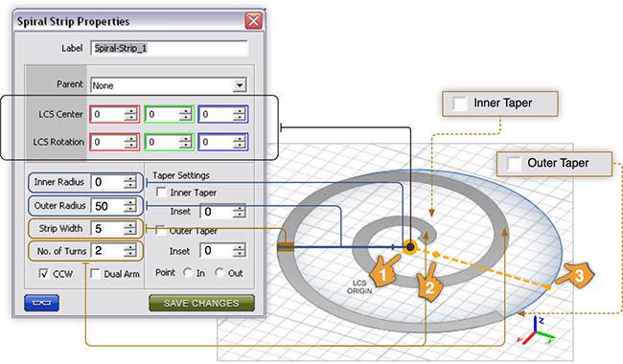Click the blue LCS Center Z field
Viewport: 623px width, 364px height.
(223, 114)
